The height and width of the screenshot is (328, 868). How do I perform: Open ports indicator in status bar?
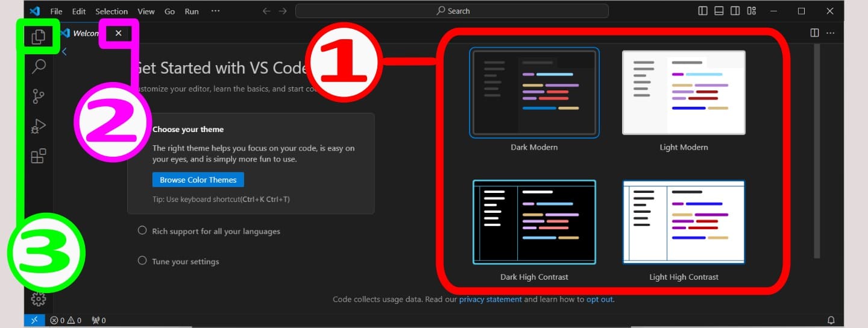pyautogui.click(x=99, y=320)
